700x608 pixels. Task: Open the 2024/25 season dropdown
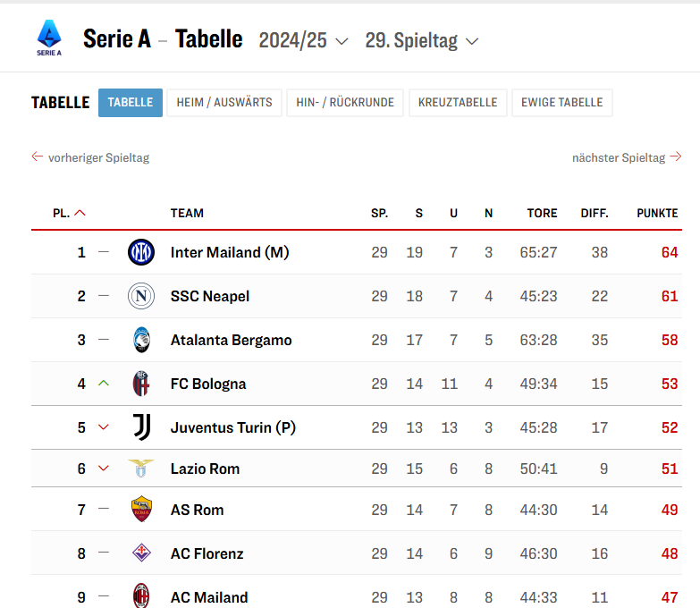[303, 40]
